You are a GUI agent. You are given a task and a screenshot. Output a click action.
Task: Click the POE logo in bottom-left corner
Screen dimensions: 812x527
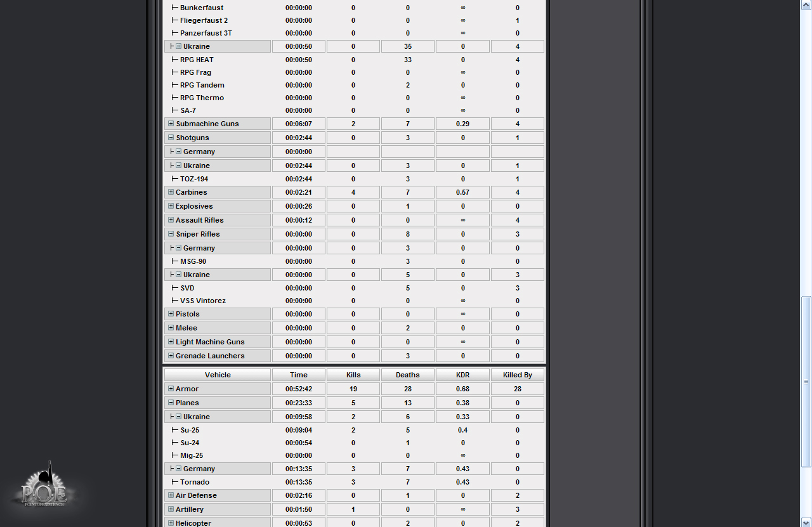click(x=44, y=487)
